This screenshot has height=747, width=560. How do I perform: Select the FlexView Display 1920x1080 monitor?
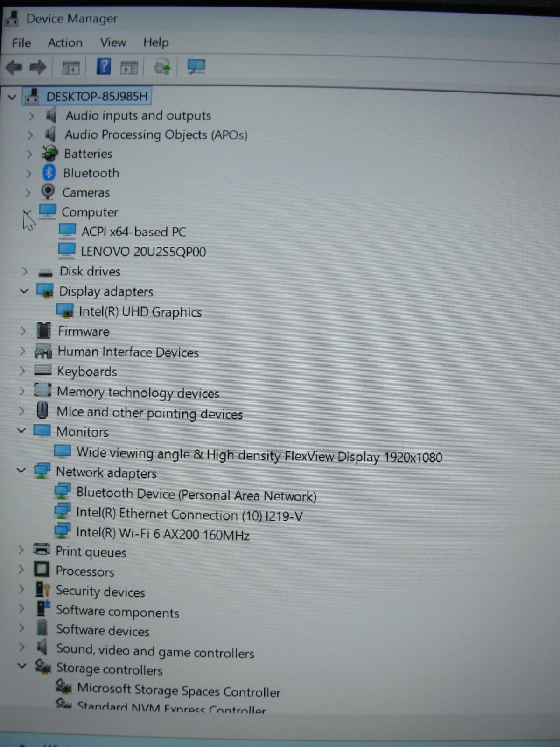tap(259, 455)
